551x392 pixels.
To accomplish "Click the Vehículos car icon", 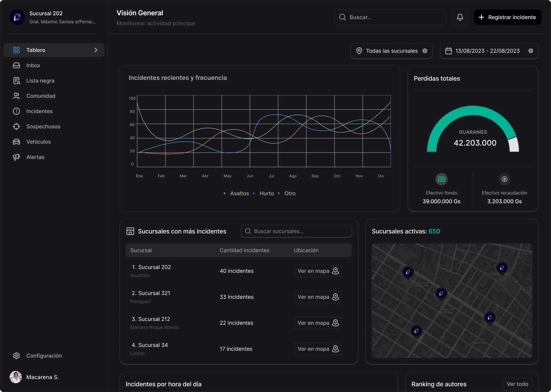I will 16,142.
